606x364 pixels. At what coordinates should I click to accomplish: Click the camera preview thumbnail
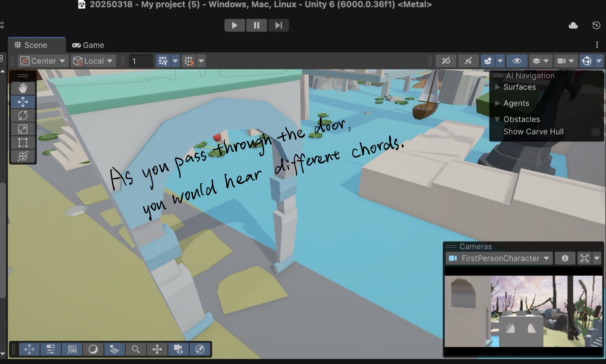[x=523, y=311]
